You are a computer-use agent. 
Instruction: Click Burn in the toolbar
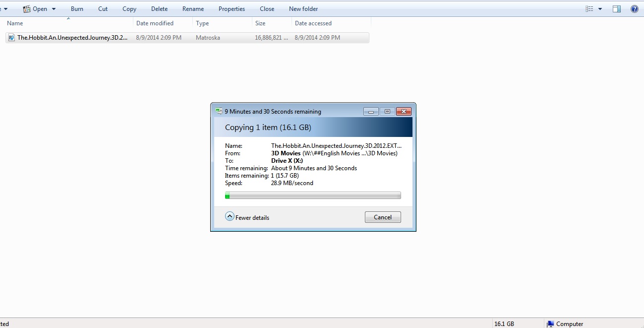click(x=77, y=9)
